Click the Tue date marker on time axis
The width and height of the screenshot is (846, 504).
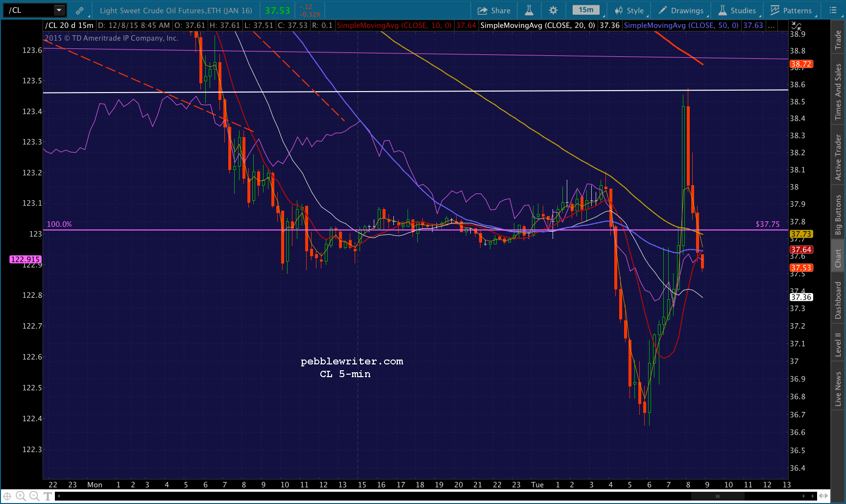537,485
